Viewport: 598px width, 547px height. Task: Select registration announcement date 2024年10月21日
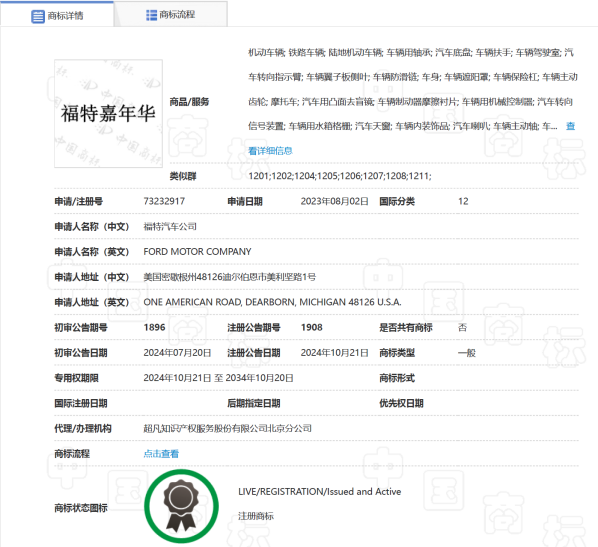coord(334,353)
